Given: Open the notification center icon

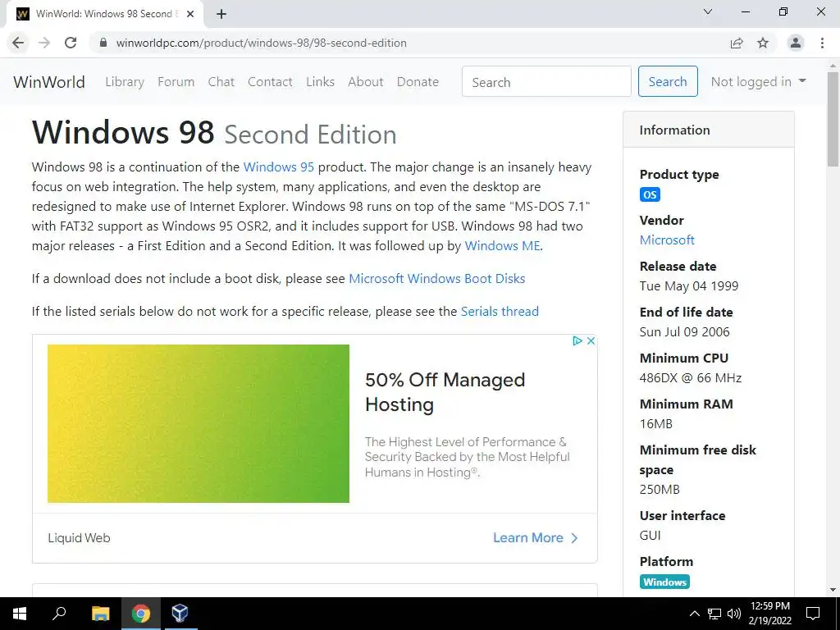Looking at the screenshot, I should point(813,614).
